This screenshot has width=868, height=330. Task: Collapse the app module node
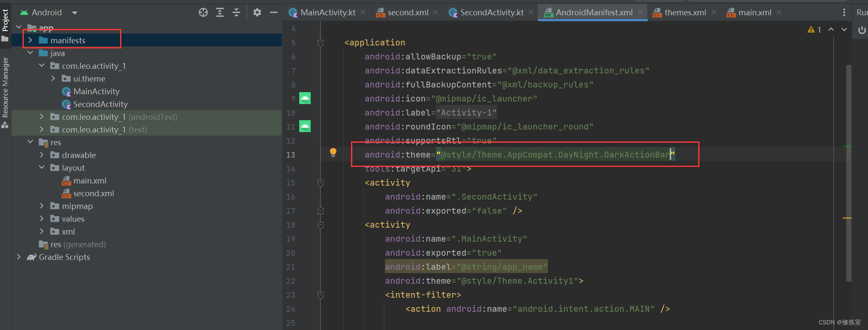tap(19, 28)
